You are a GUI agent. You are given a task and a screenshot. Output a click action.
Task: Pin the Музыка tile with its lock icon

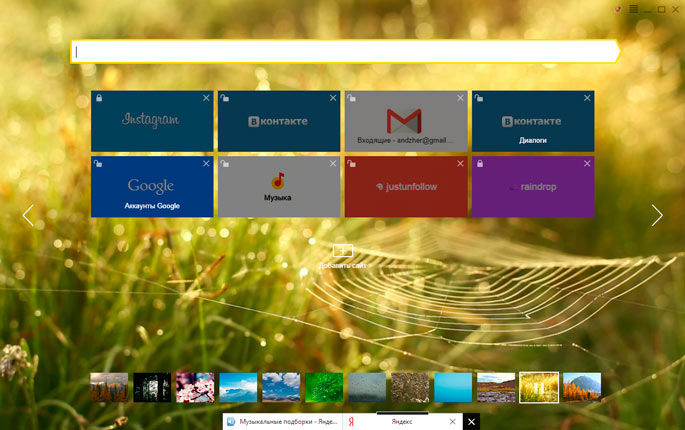(224, 163)
